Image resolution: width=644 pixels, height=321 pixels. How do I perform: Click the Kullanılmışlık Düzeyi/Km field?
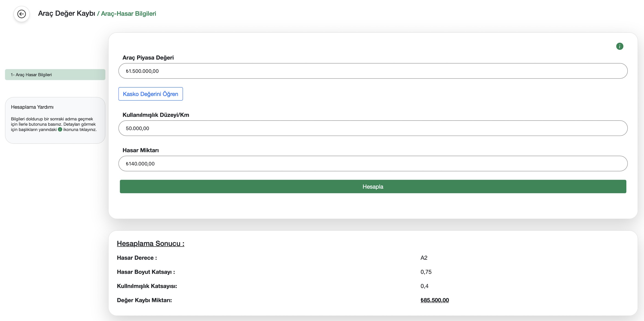[372, 128]
